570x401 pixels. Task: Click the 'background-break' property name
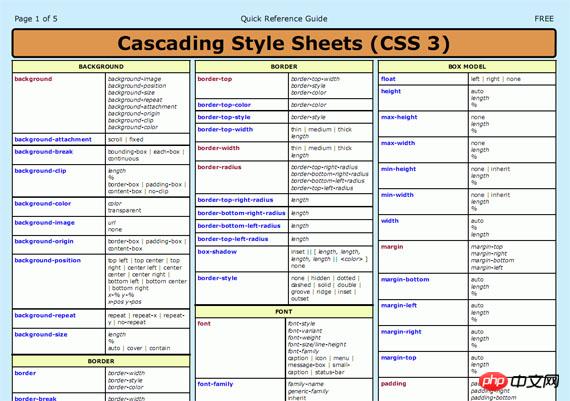click(44, 152)
